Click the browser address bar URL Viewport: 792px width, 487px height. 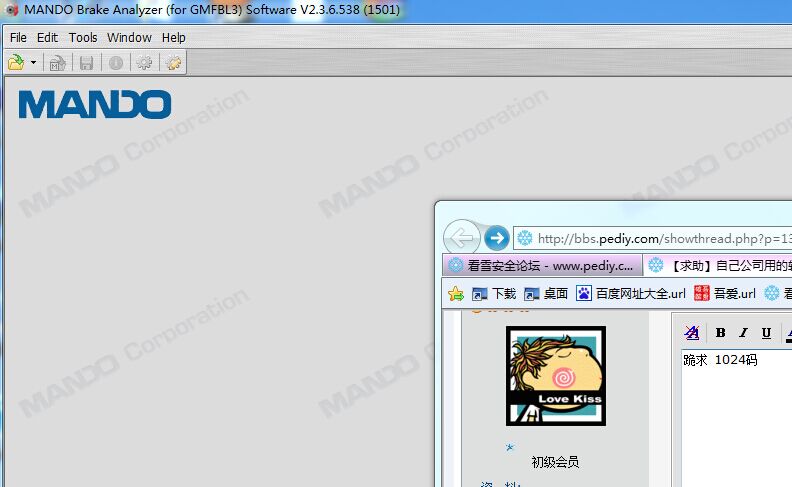(664, 238)
